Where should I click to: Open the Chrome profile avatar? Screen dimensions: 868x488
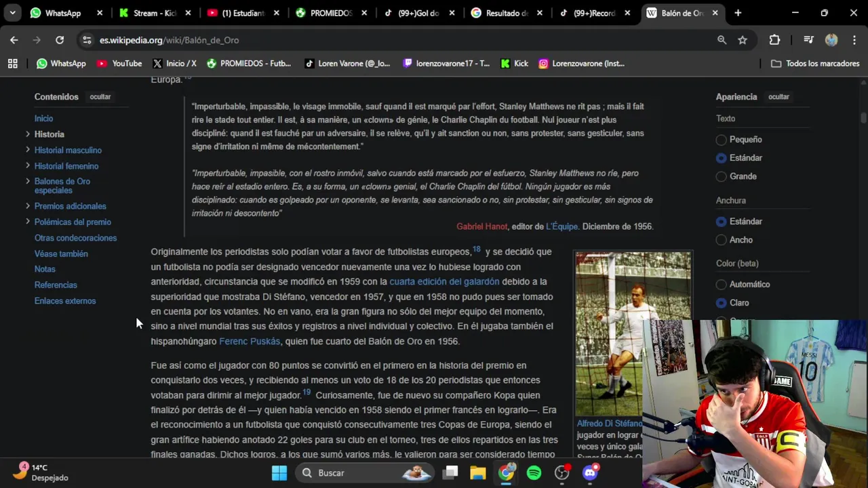(x=831, y=40)
